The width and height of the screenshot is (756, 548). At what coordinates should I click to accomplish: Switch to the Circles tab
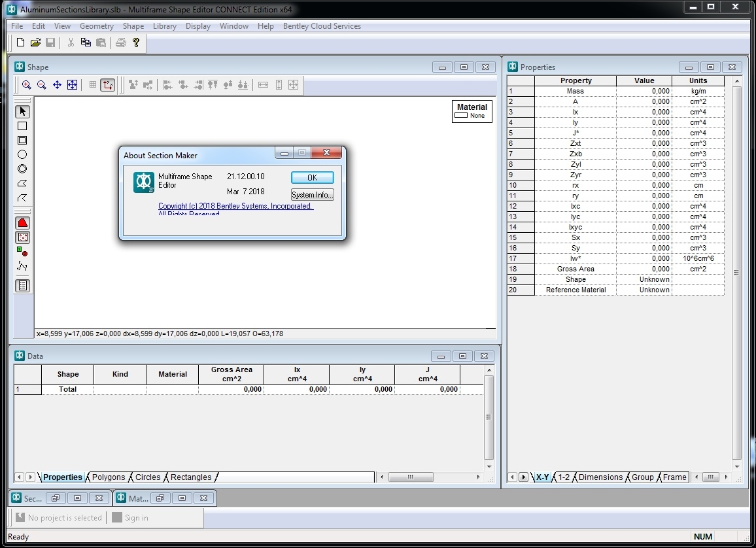(148, 477)
